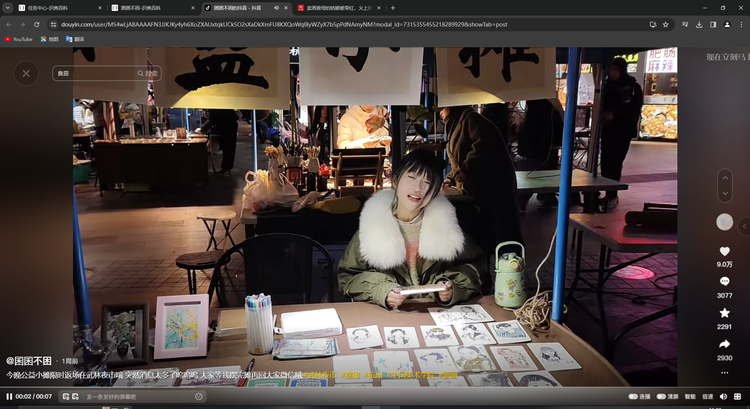Go to the next video with down chevron

tap(725, 194)
